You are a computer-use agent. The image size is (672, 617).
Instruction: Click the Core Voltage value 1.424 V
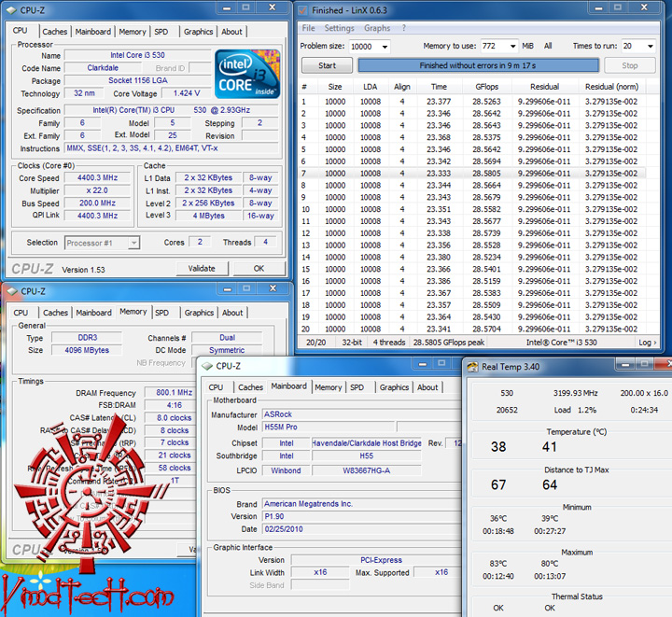(x=187, y=93)
